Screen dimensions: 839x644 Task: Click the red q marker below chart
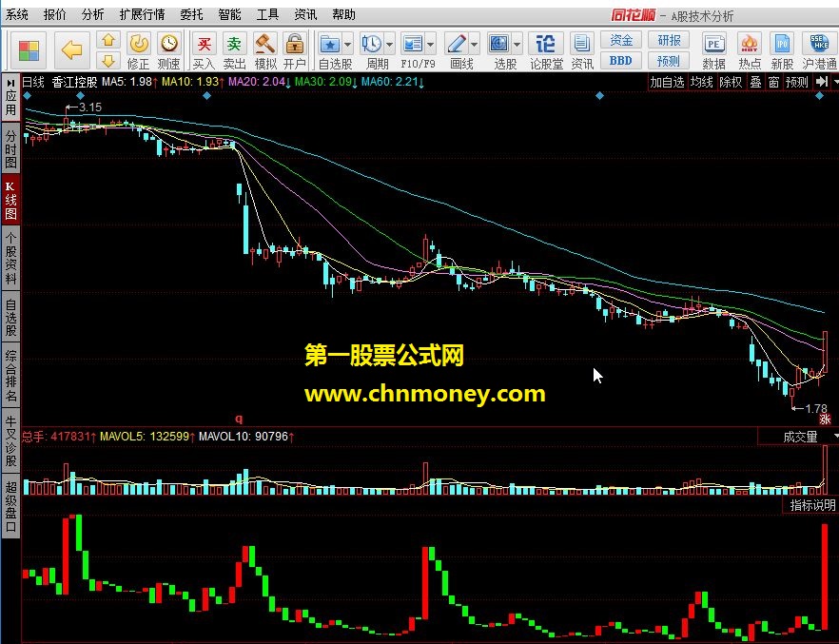pyautogui.click(x=239, y=419)
